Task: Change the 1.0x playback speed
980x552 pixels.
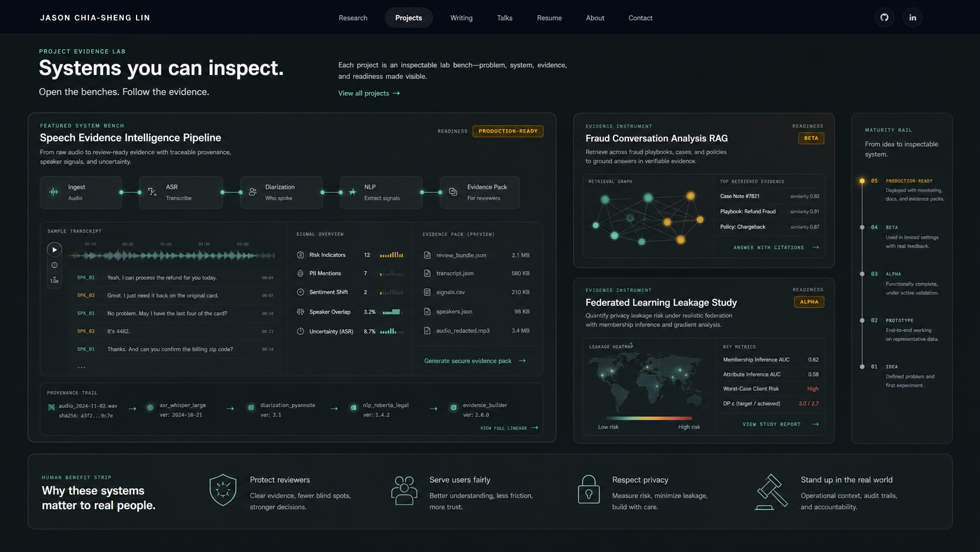Action: coord(55,280)
